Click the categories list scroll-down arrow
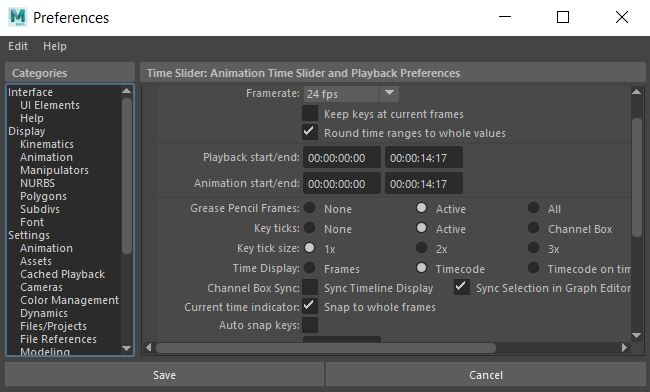The height and width of the screenshot is (392, 650). (x=126, y=348)
